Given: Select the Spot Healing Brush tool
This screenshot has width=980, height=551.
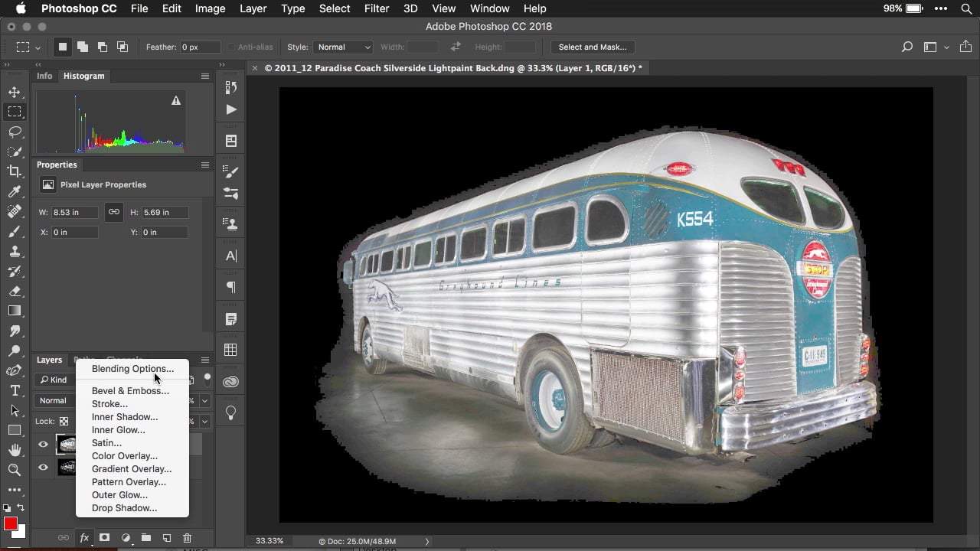Looking at the screenshot, I should (x=14, y=211).
